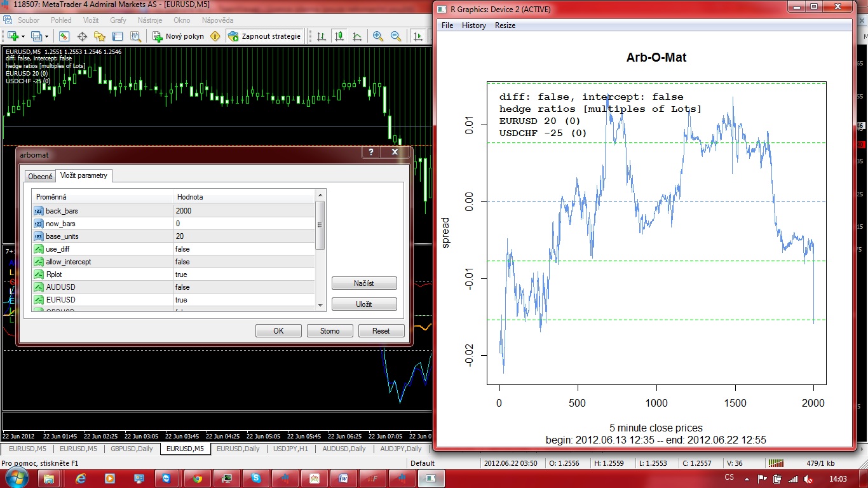Click the Uložit button

[364, 304]
